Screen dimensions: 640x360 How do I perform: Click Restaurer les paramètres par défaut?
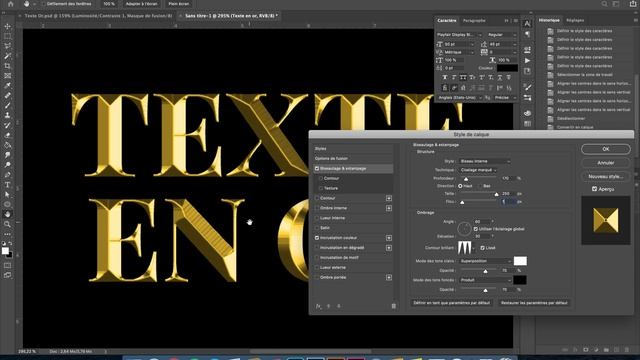pos(534,303)
